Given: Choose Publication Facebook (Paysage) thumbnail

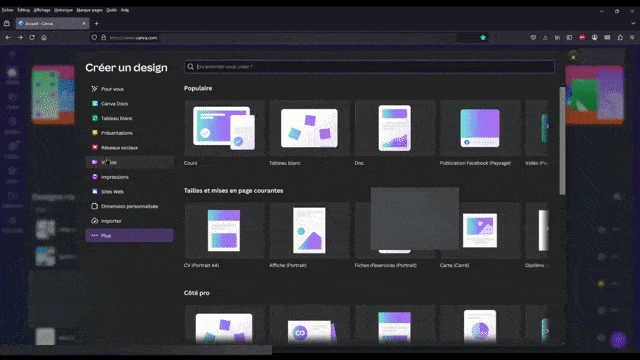Looking at the screenshot, I should pos(480,128).
